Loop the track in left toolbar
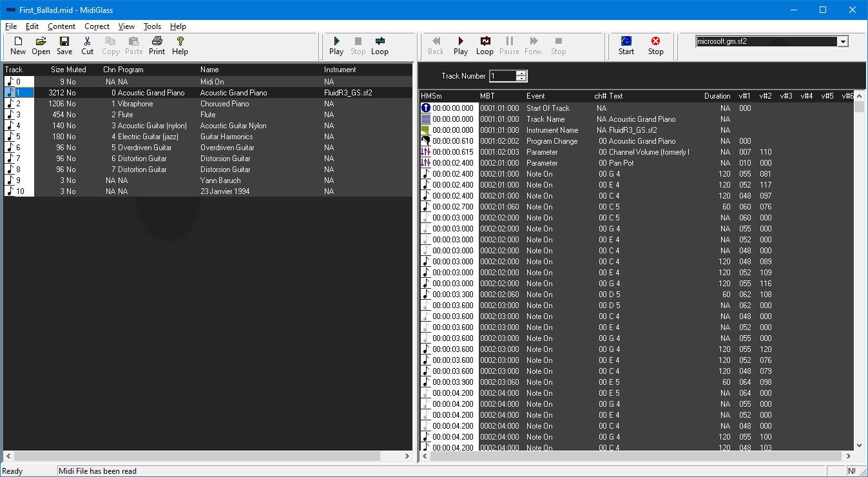Image resolution: width=868 pixels, height=477 pixels. tap(380, 46)
